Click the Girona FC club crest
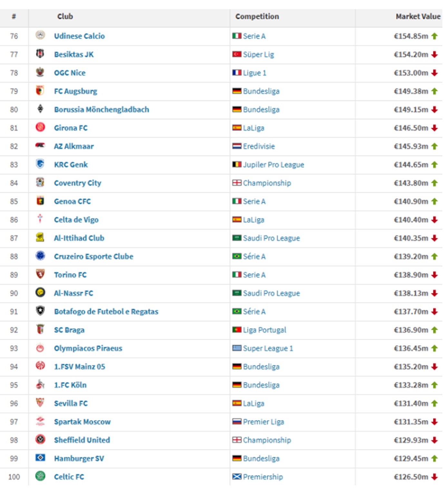448x491 pixels. 40,127
